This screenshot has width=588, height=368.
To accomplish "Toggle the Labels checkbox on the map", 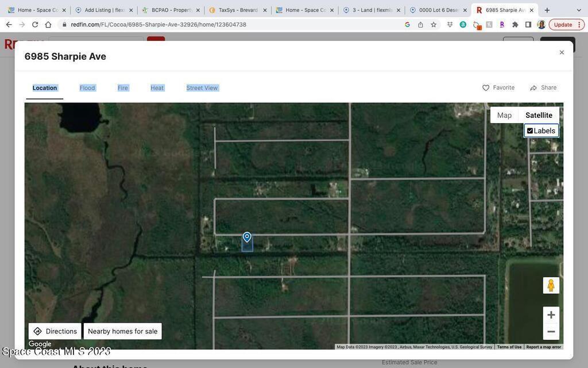I will click(x=530, y=131).
